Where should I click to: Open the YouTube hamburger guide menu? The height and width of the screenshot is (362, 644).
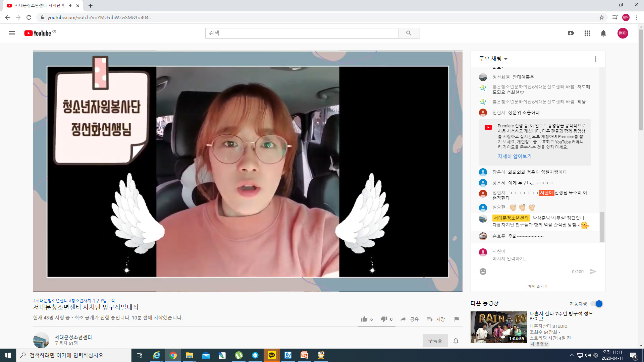pos(12,33)
